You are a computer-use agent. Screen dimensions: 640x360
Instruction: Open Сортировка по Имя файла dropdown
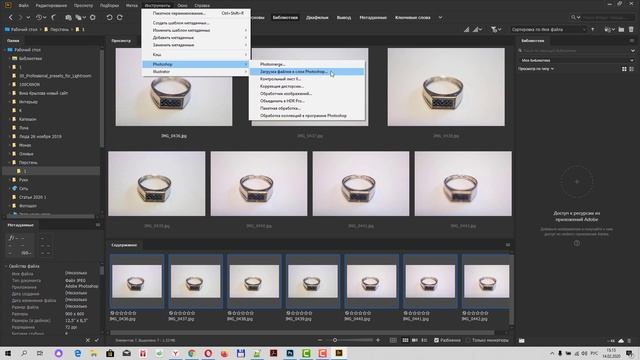click(x=548, y=29)
